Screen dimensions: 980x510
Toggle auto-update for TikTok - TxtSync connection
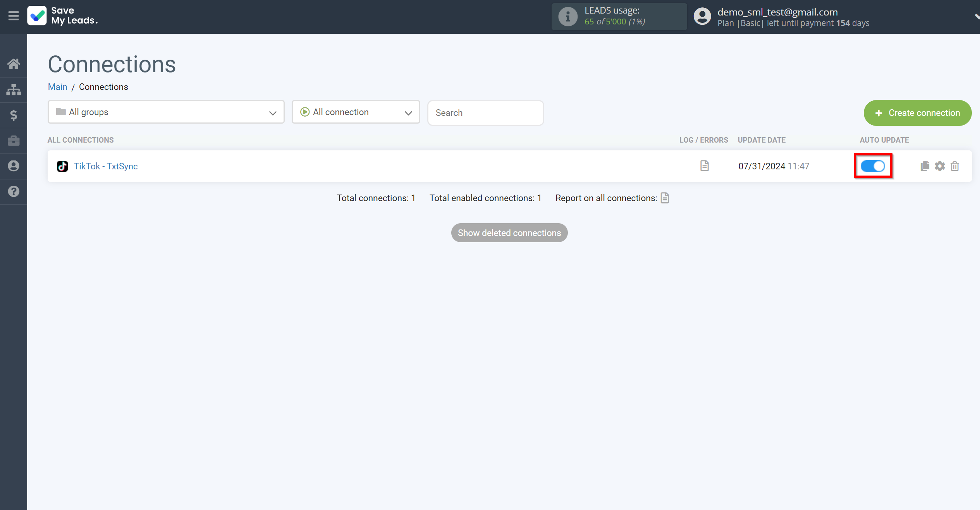873,166
